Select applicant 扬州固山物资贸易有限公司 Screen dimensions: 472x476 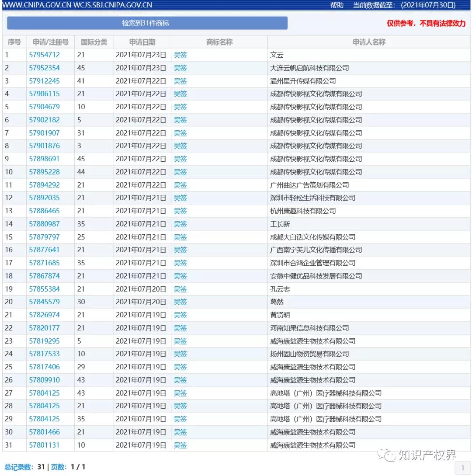[309, 354]
